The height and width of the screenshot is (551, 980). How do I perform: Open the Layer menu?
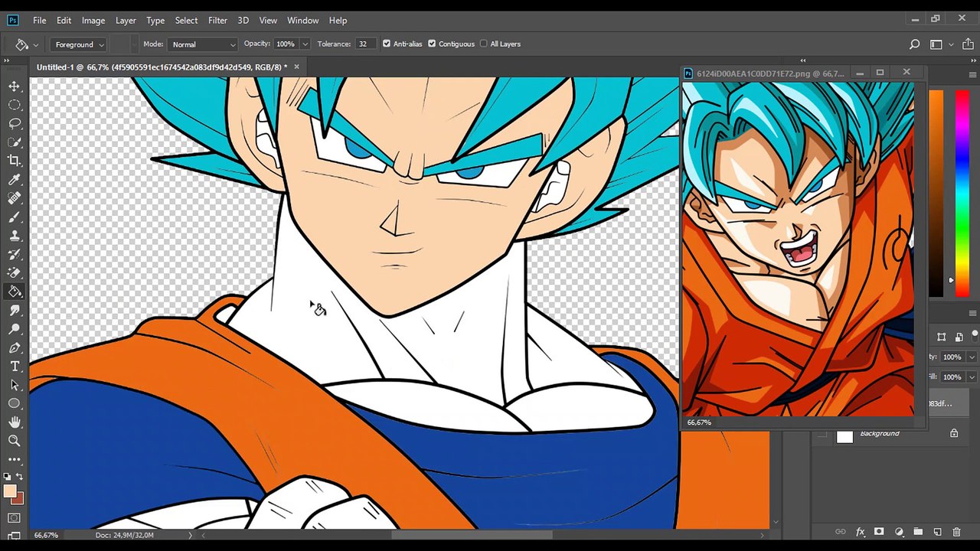click(126, 21)
